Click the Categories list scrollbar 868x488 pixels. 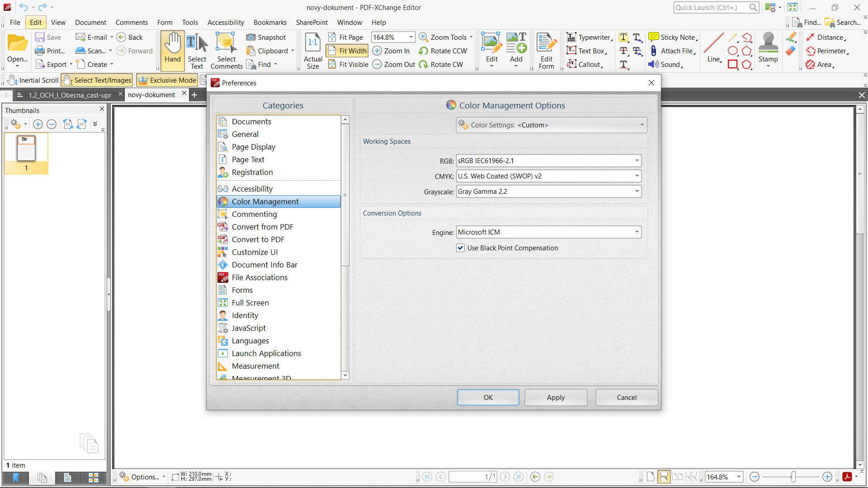345,195
